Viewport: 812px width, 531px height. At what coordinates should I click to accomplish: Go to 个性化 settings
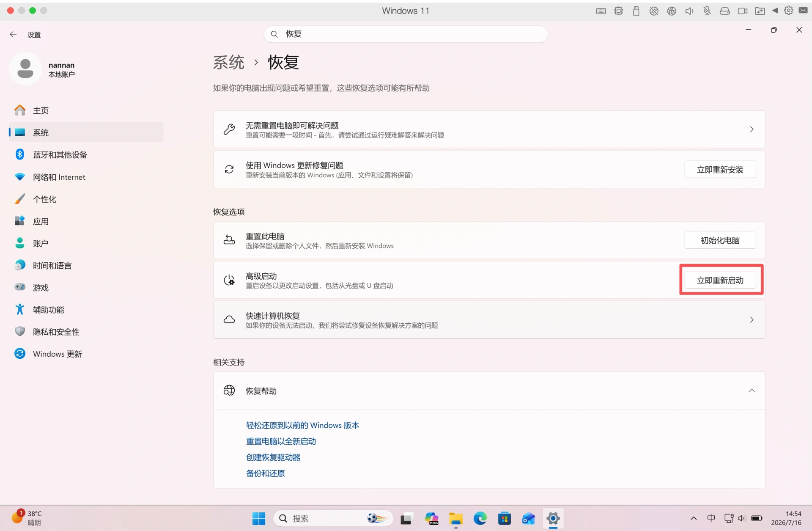86,199
